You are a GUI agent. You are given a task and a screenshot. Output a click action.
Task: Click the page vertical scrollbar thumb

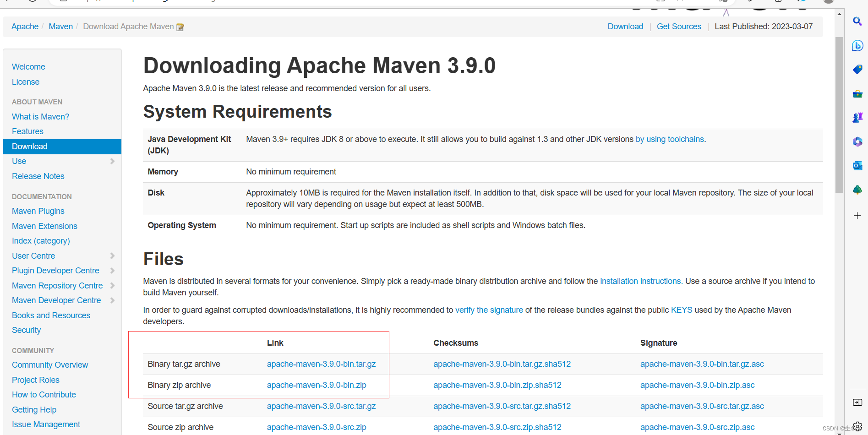(839, 114)
